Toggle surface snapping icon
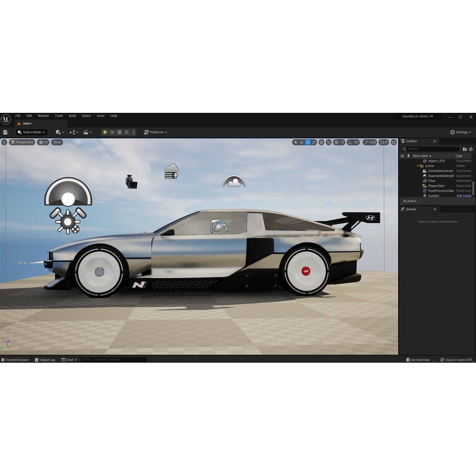The image size is (476, 476). (329, 142)
